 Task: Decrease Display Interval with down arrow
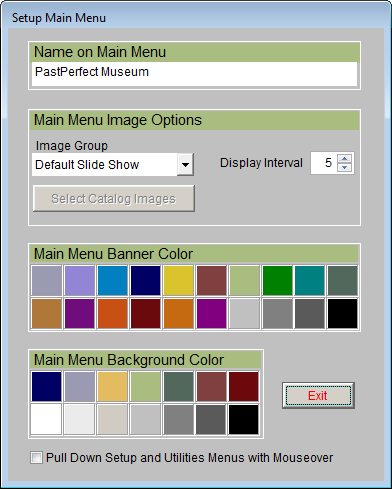[x=344, y=167]
